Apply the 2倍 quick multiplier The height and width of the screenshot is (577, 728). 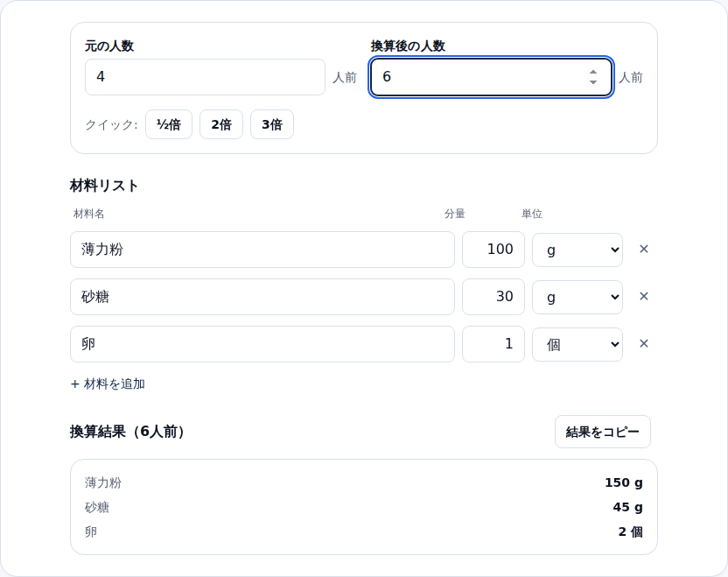tap(221, 124)
